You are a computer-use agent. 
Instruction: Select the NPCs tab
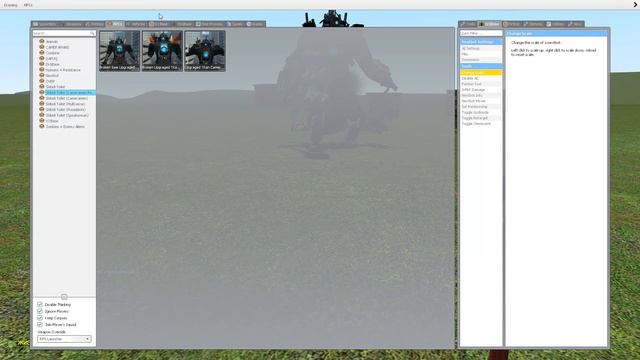point(115,24)
